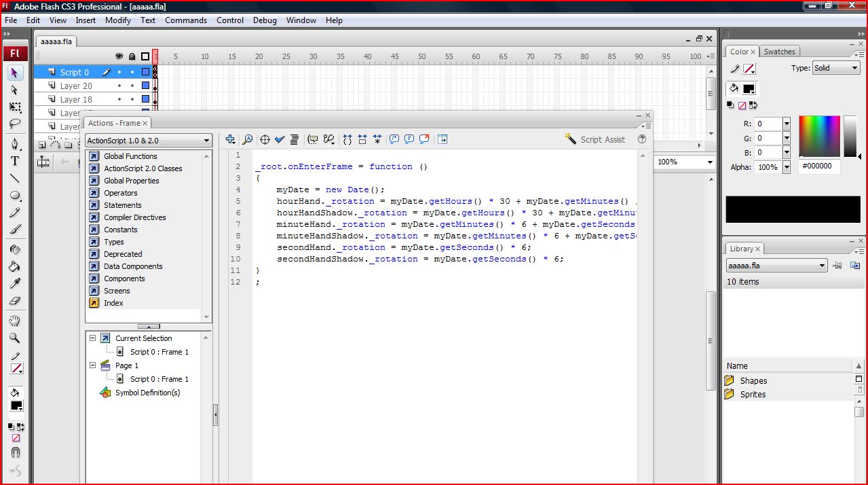The height and width of the screenshot is (485, 868).
Task: Click Add new item to script icon
Action: (231, 139)
